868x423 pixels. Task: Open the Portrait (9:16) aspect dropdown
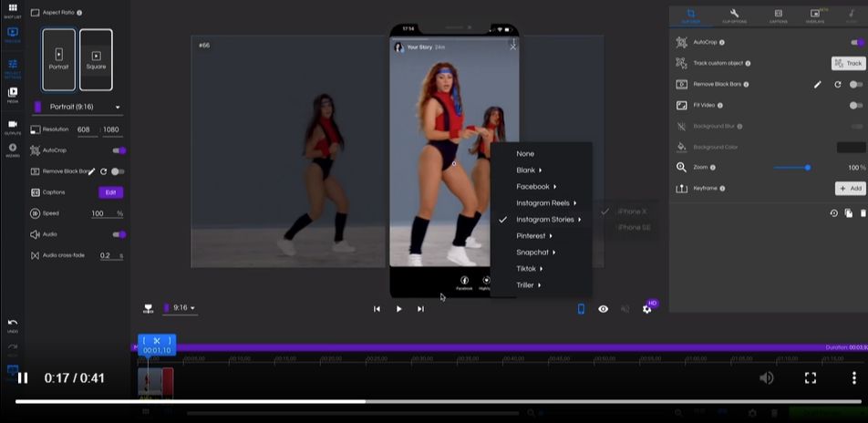77,107
